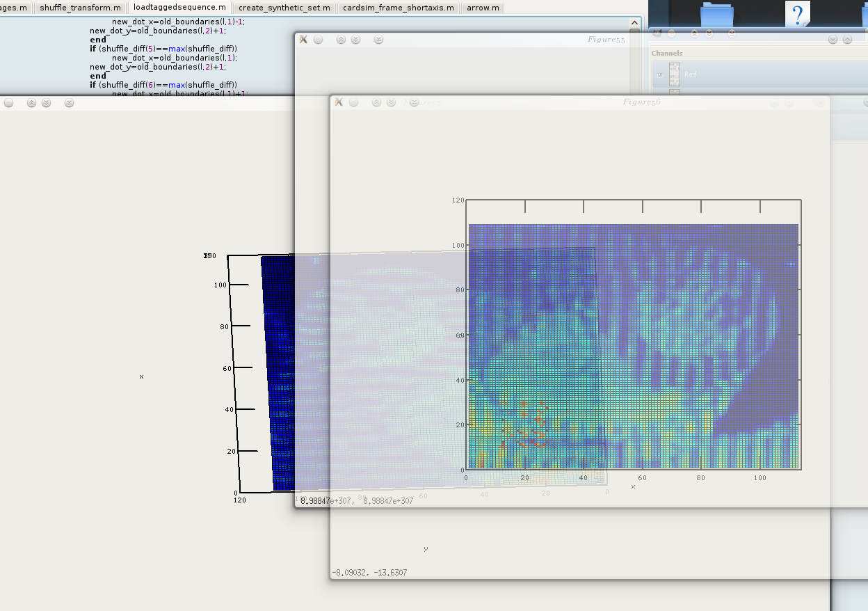Open the create_synthetic_set.m tab

pyautogui.click(x=284, y=8)
